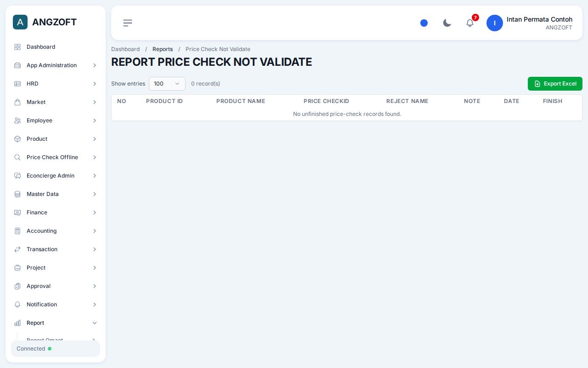Click the Finance money icon
Screen dimensions: 588x368
tap(17, 213)
